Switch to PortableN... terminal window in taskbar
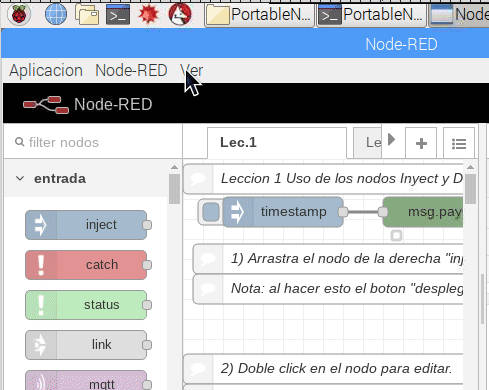The image size is (489, 390). [x=371, y=14]
